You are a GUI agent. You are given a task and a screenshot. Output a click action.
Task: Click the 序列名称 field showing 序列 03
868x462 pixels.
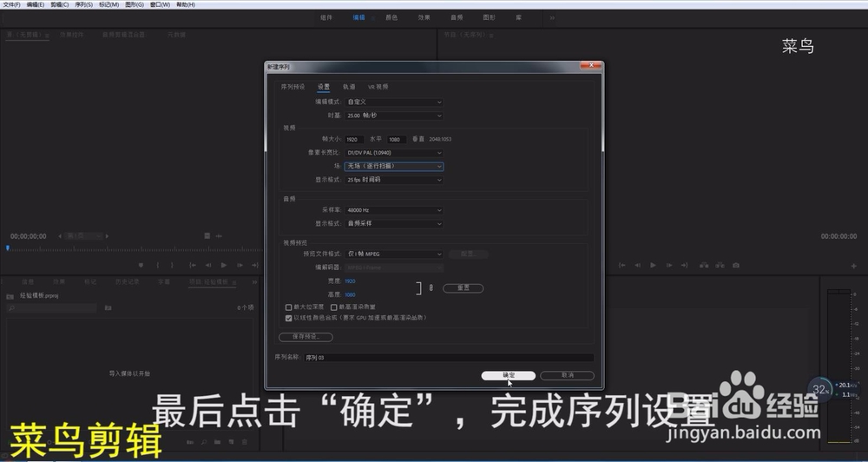(x=449, y=358)
